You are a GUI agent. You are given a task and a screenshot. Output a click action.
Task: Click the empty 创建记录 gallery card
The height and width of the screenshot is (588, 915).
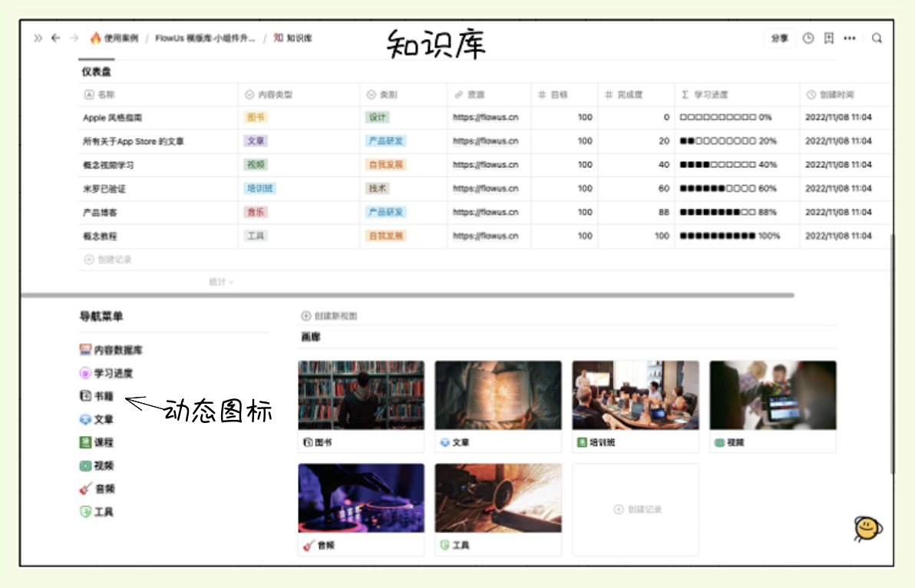636,509
